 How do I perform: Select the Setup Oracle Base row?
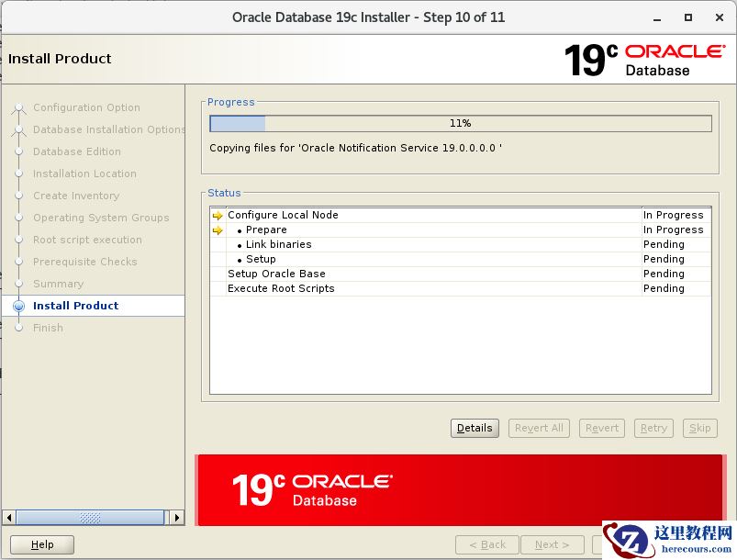(x=461, y=274)
